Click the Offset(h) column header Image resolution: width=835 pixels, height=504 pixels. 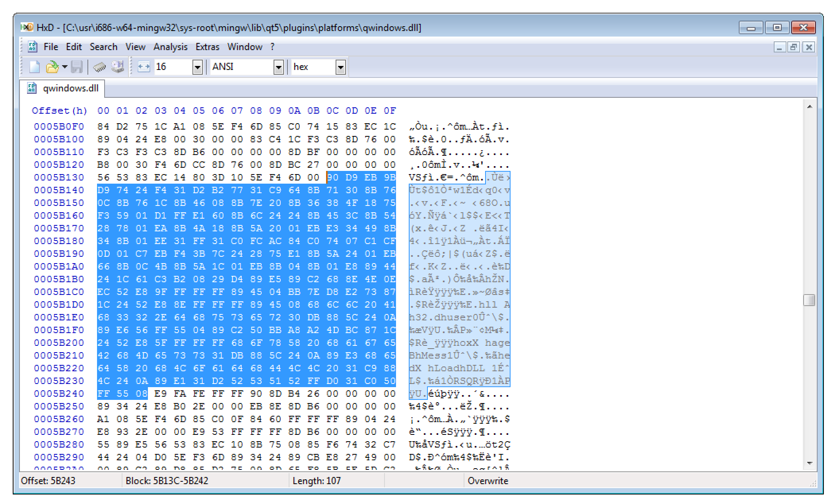pyautogui.click(x=59, y=111)
